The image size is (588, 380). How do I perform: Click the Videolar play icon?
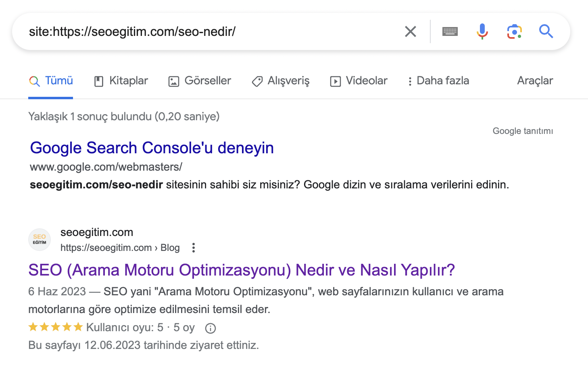click(x=336, y=81)
